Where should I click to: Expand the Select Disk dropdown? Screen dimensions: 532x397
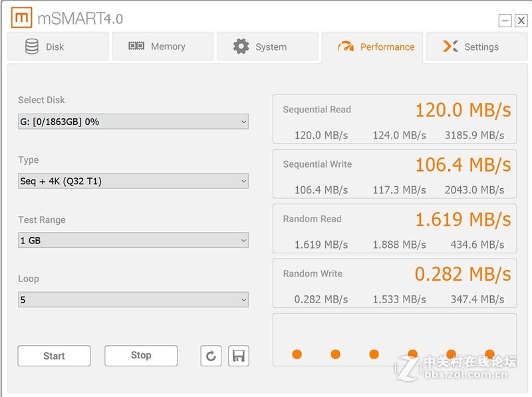pos(133,122)
